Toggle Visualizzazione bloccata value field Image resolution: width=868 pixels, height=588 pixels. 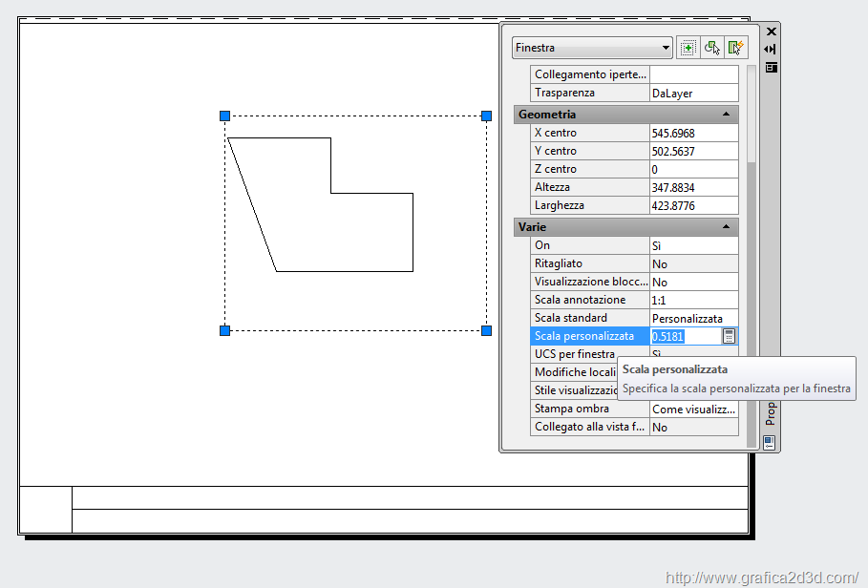pos(692,282)
